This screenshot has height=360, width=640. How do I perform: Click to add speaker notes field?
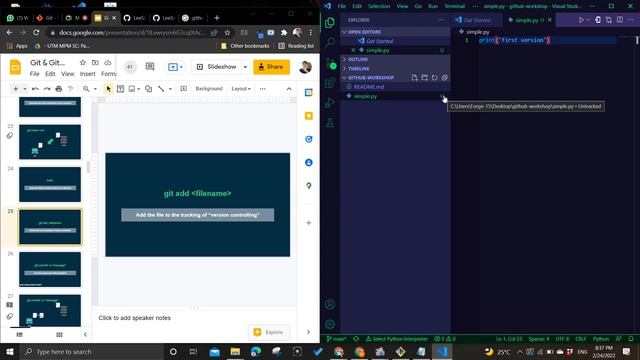tap(135, 318)
